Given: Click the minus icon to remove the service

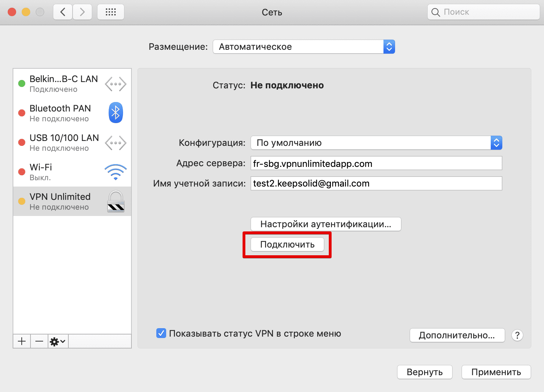Looking at the screenshot, I should 39,341.
